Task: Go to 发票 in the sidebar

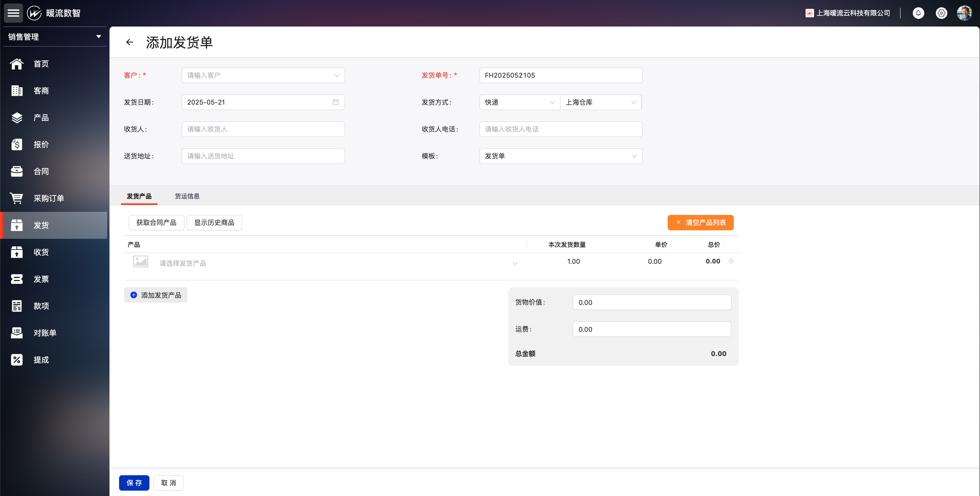Action: (x=41, y=279)
